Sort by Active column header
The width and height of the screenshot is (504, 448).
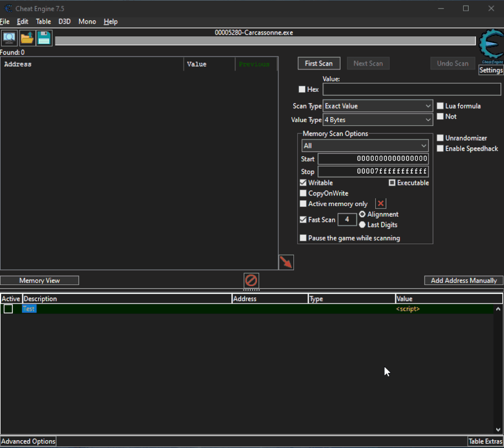11,298
